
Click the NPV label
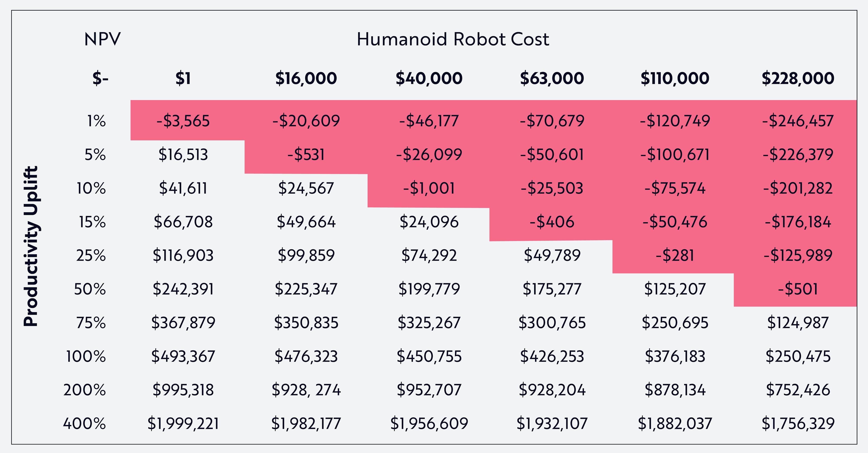pos(102,39)
